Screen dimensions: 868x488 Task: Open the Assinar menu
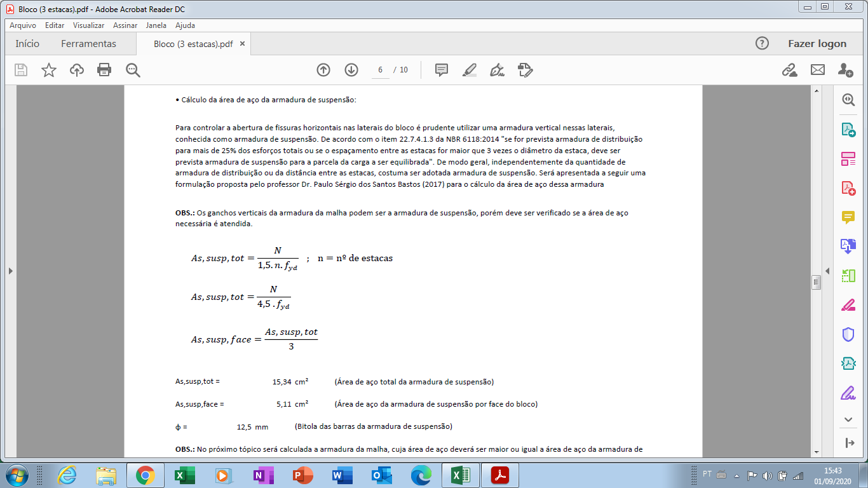coord(125,25)
